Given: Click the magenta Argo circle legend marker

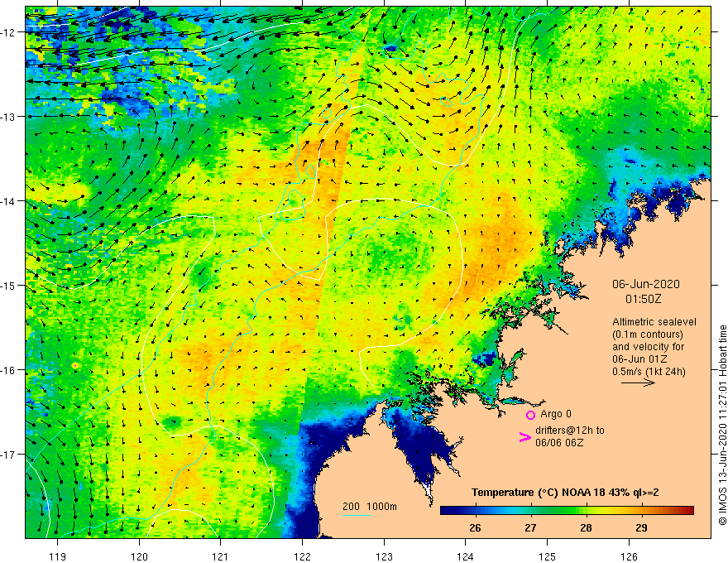Looking at the screenshot, I should [530, 415].
